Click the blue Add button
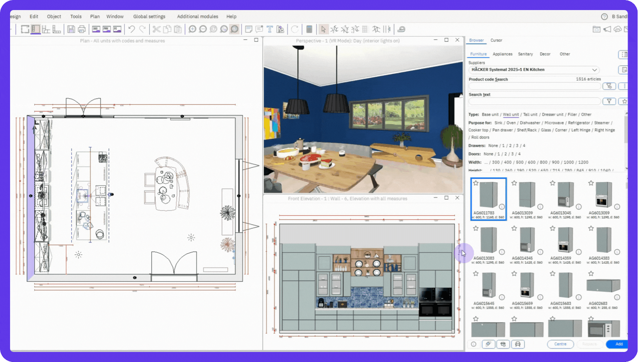This screenshot has height=362, width=644. click(619, 344)
